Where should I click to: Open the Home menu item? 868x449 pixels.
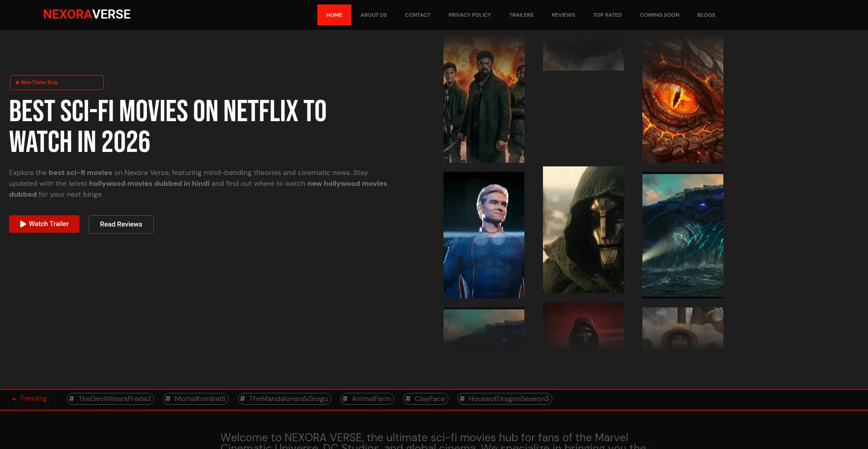click(334, 15)
